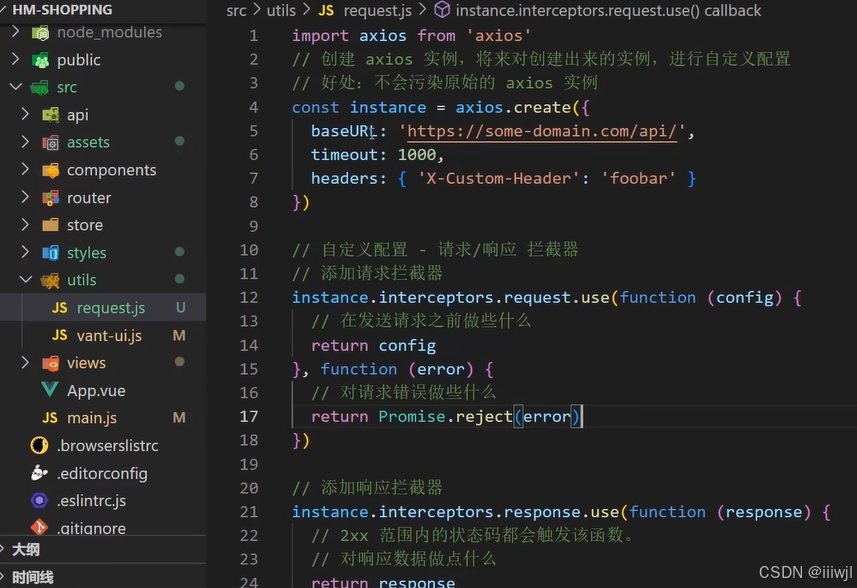The image size is (857, 588).
Task: Expand the node_modules folder chevron
Action: 15,32
